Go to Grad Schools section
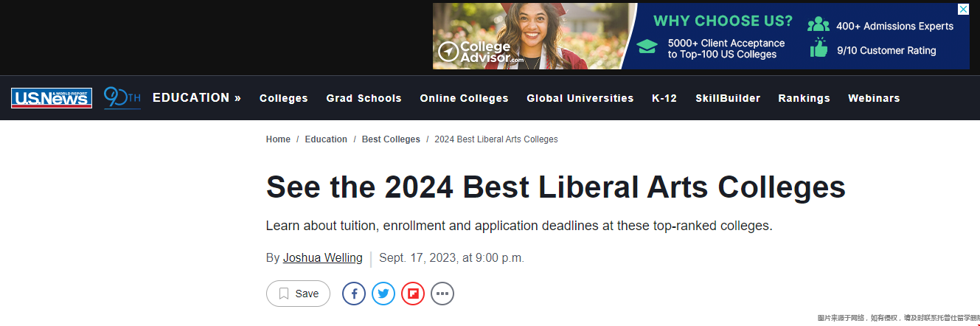Image resolution: width=980 pixels, height=326 pixels. click(364, 98)
